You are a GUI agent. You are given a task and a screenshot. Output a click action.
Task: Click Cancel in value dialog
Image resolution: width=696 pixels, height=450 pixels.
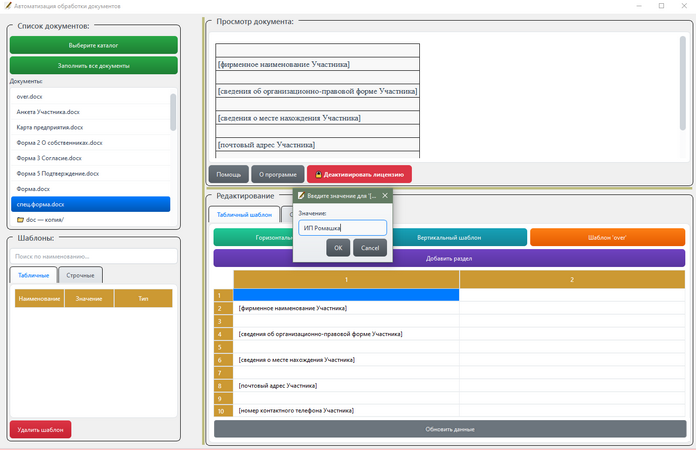pos(370,248)
